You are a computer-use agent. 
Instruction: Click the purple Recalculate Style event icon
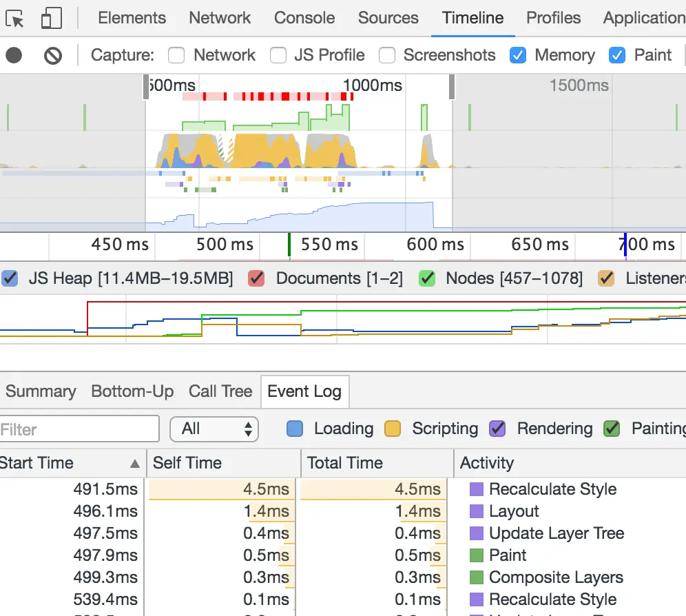(x=475, y=489)
